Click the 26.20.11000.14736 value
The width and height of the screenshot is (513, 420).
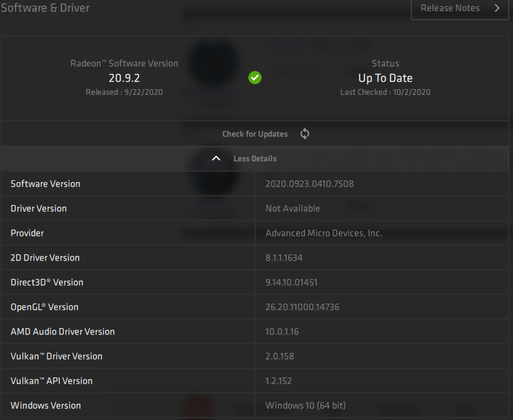tap(302, 307)
